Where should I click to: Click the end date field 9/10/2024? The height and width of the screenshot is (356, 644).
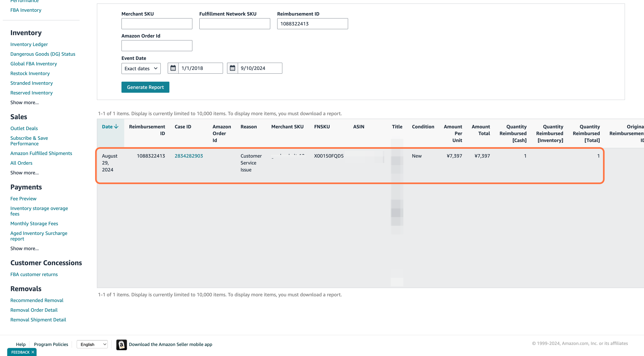[x=260, y=68]
